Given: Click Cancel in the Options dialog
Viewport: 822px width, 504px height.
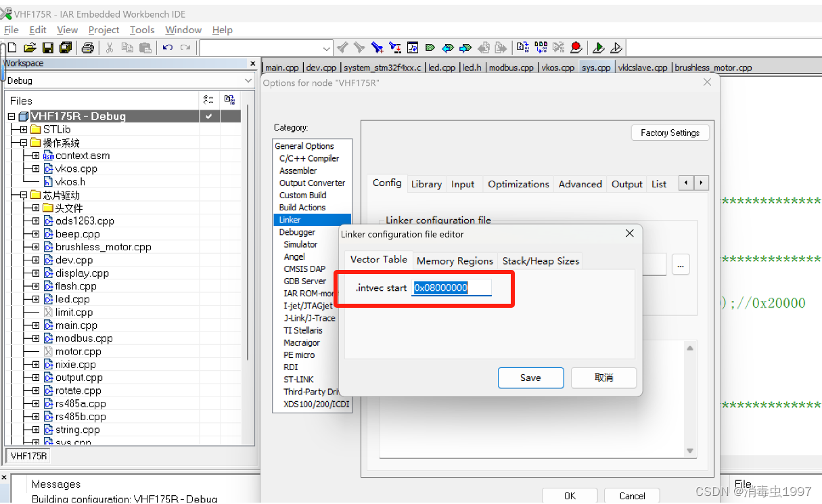Looking at the screenshot, I should 632,496.
